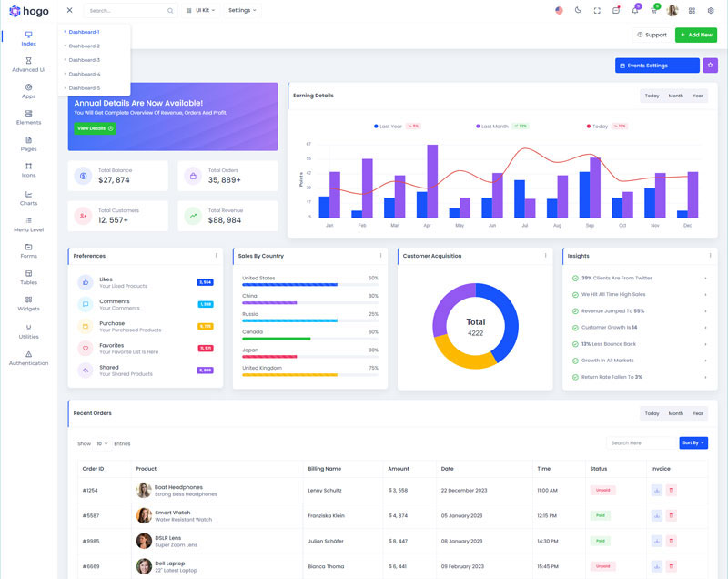Click the Widgets icon in sidebar

click(x=28, y=303)
